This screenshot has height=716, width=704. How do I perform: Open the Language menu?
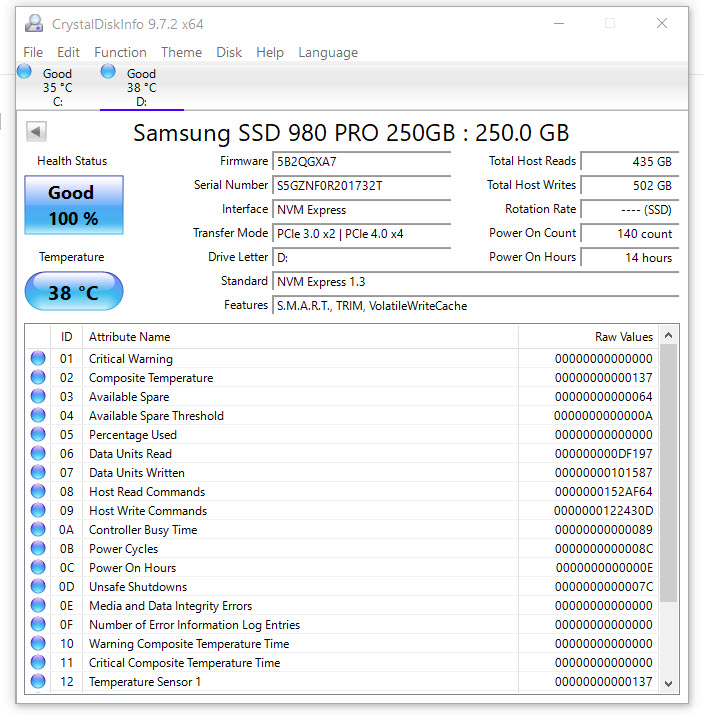coord(327,52)
